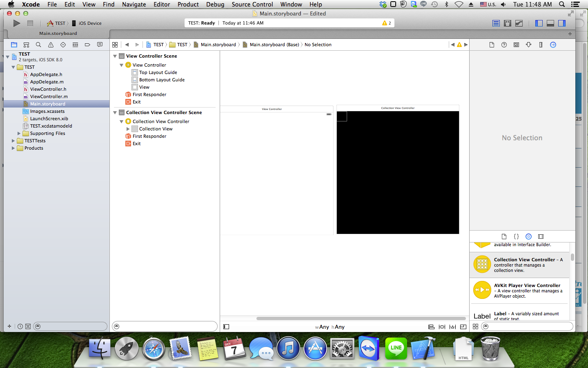This screenshot has height=368, width=588.
Task: Click the object library filter field
Action: click(527, 326)
